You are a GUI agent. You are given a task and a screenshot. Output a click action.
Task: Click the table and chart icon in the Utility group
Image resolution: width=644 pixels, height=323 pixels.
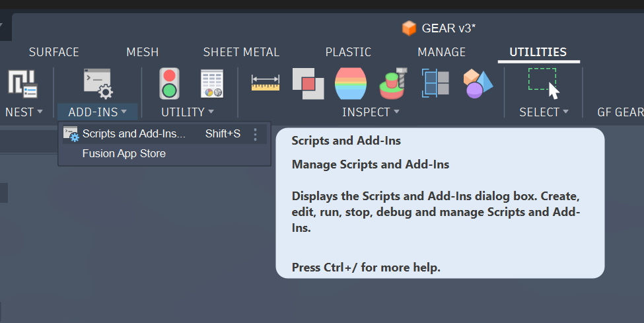(212, 83)
